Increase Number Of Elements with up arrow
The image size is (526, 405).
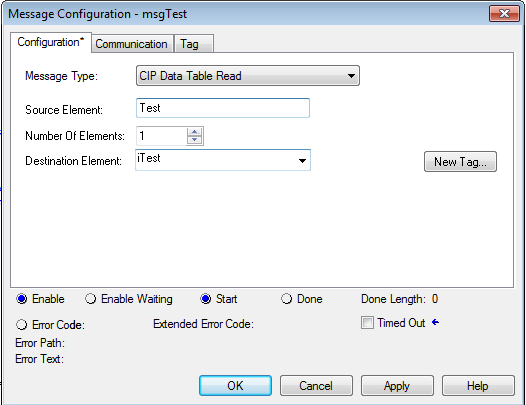coord(195,132)
